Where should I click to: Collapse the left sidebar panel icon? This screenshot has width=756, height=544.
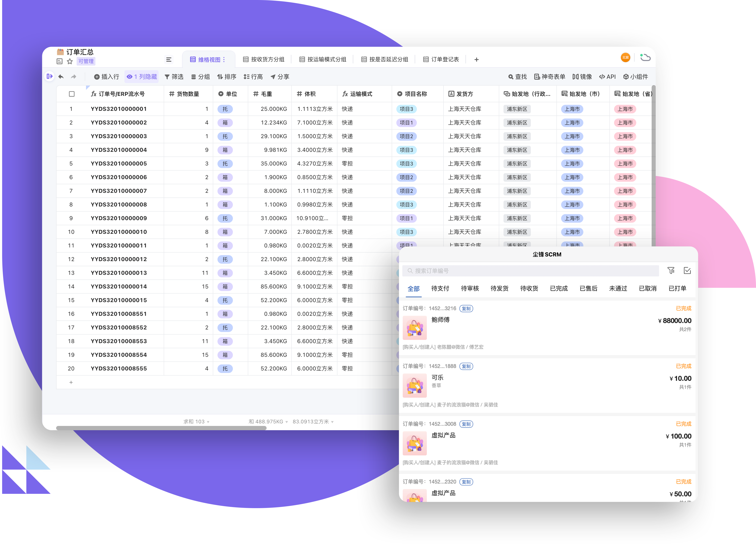[x=49, y=76]
